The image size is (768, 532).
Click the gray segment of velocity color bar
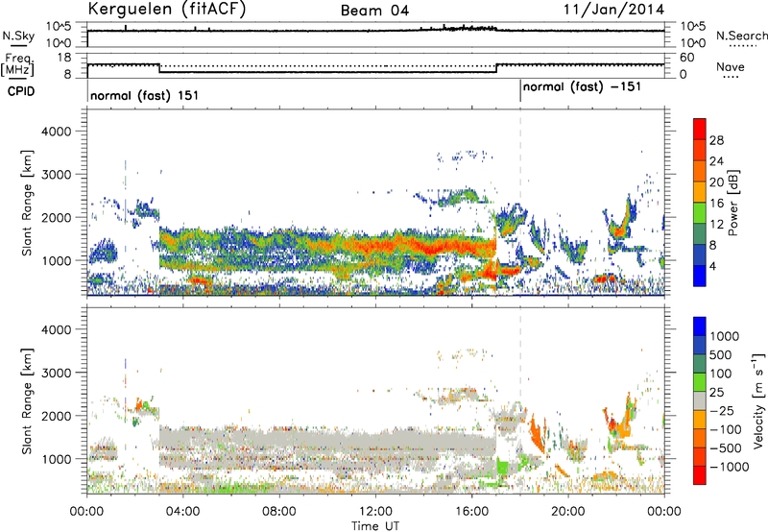point(700,401)
